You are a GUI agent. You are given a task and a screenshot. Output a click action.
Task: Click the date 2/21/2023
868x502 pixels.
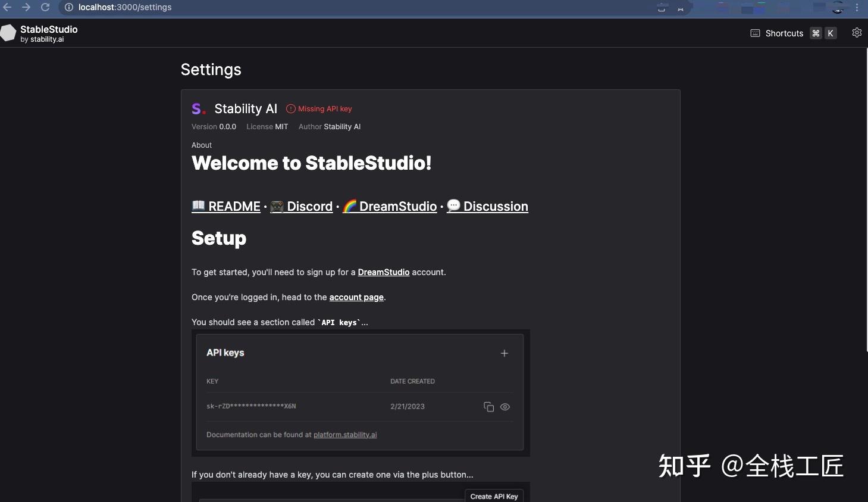click(x=408, y=407)
